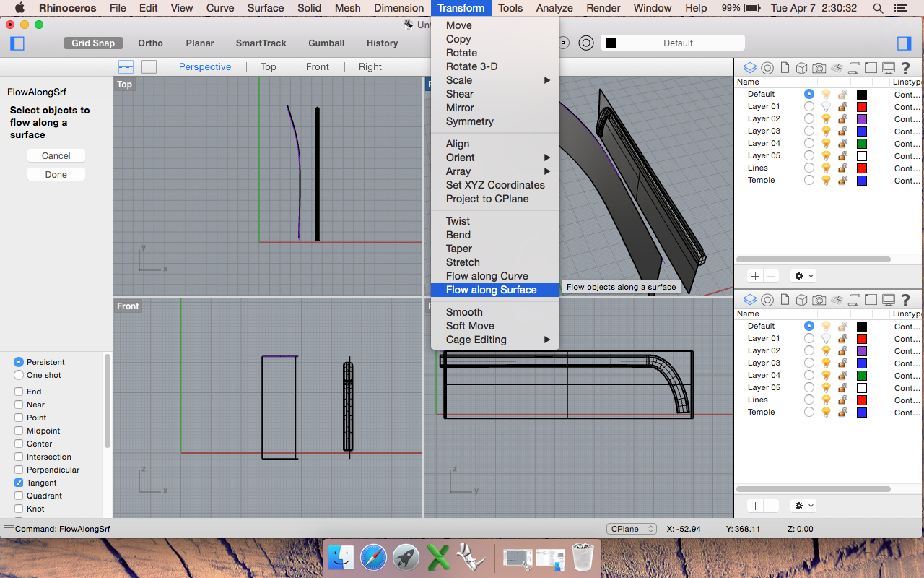Set Default as the current layer
The image size is (924, 578).
tap(809, 94)
